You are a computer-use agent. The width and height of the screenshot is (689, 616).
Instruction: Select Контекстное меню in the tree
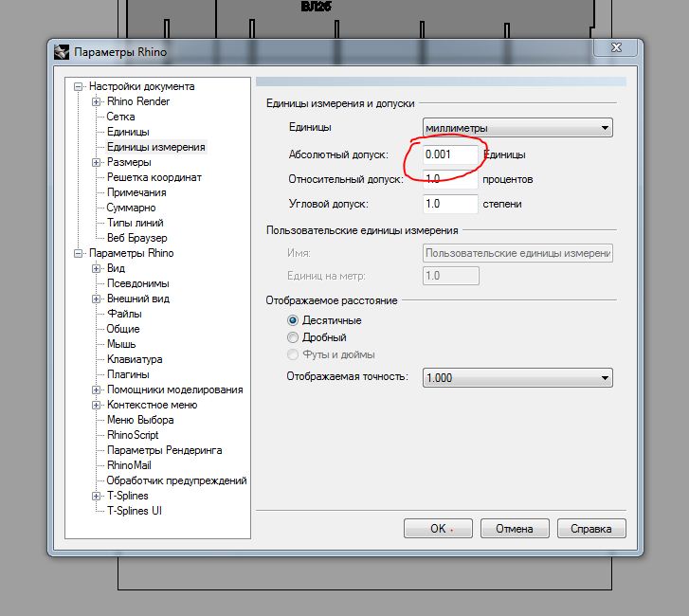coord(152,405)
